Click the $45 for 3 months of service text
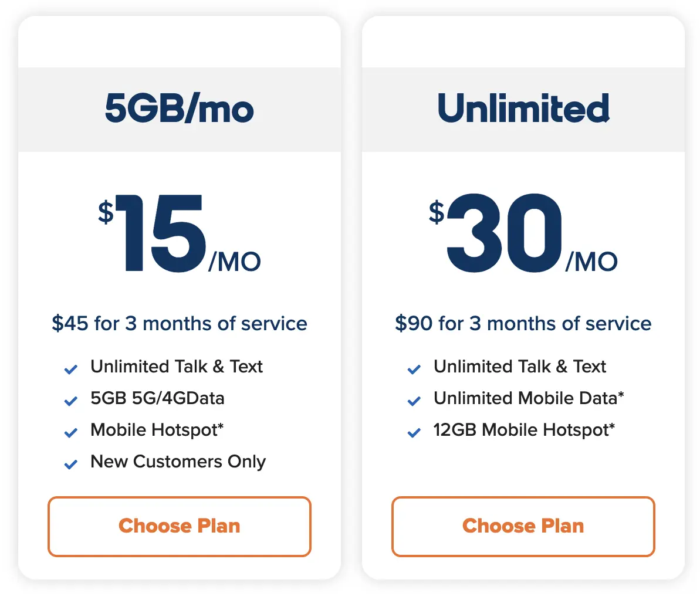Screen dimensions: 700x600 179,323
